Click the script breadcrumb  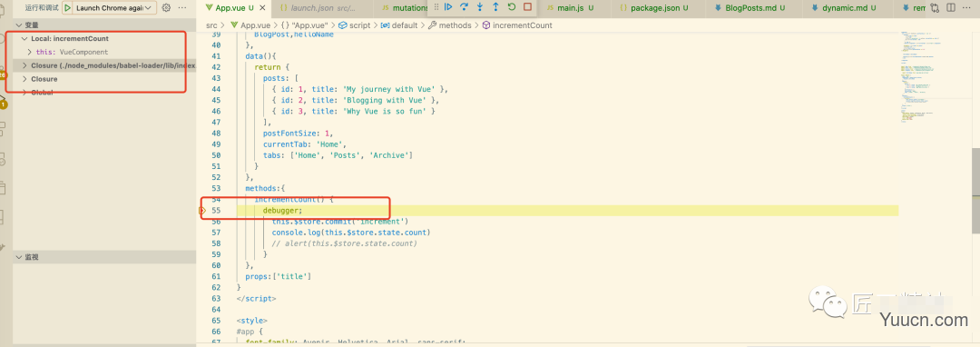pyautogui.click(x=355, y=25)
